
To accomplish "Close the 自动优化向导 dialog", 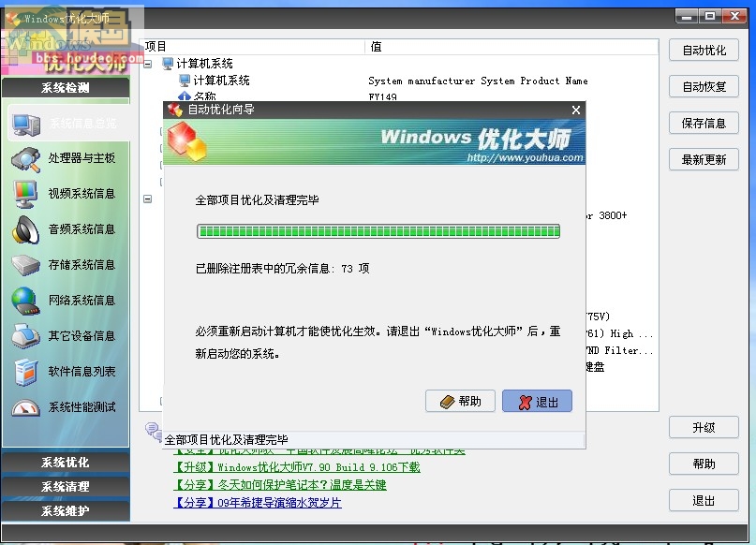I will (x=576, y=110).
